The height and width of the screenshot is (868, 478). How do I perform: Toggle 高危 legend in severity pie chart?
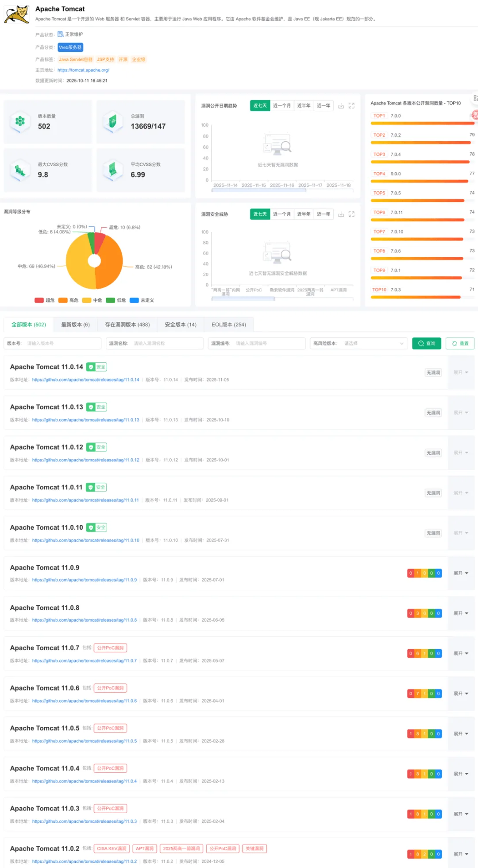[x=69, y=300]
